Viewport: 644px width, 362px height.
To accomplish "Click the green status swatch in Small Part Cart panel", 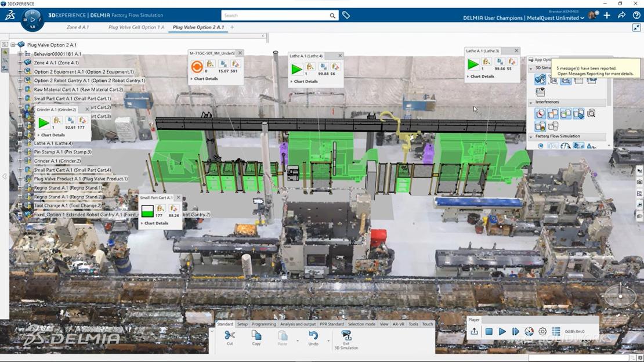I will pyautogui.click(x=147, y=212).
